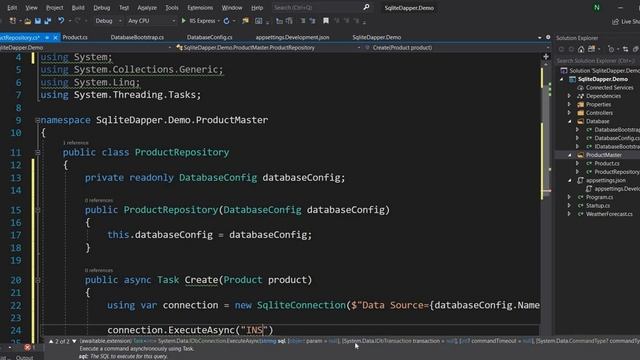The image size is (640, 360).
Task: Click the N account badge icon
Action: [x=597, y=7]
